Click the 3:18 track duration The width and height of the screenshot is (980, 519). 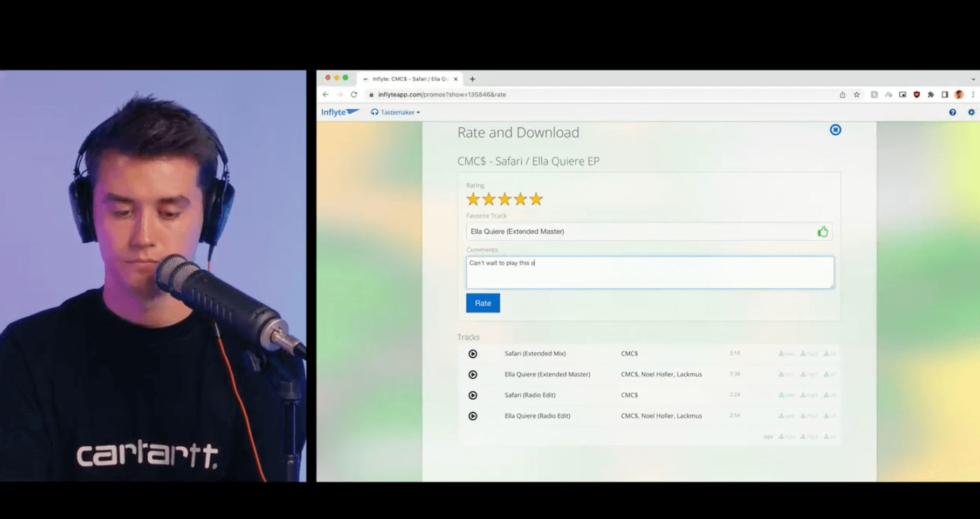coord(734,353)
